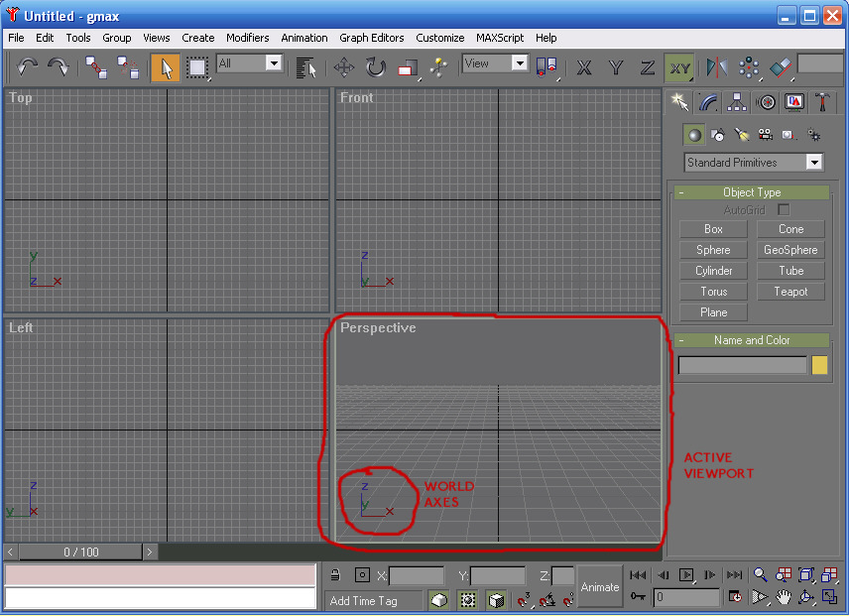Viewport: 849px width, 616px height.
Task: Restrict to Y axis
Action: 615,67
